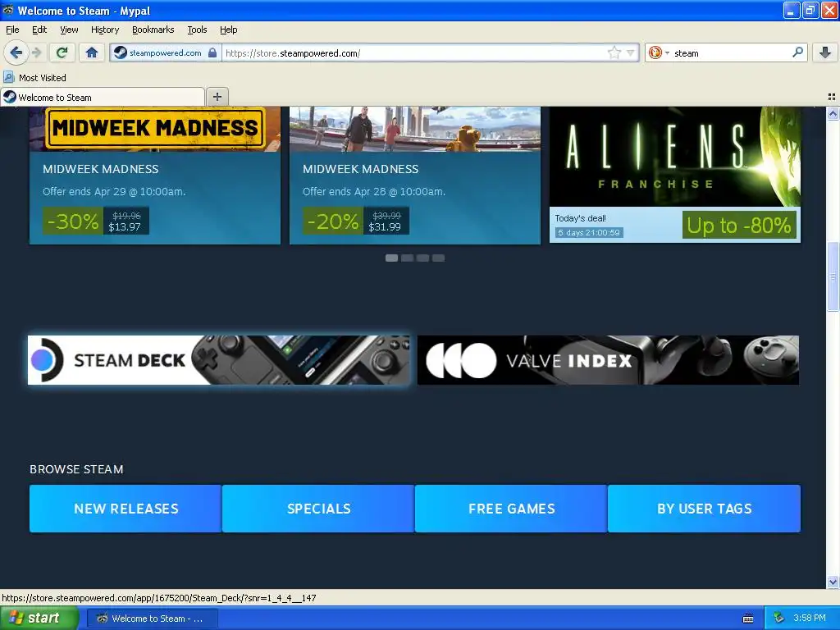Viewport: 840px width, 630px height.
Task: Open the Downloads arrow button
Action: click(x=825, y=52)
